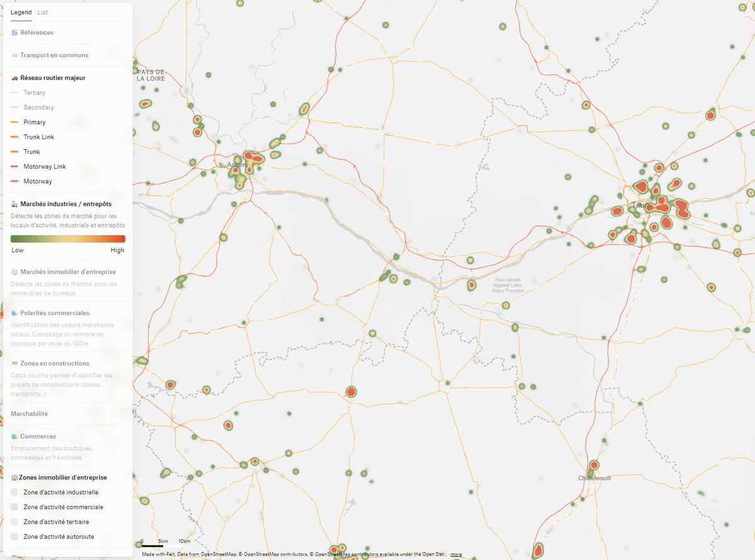Click the OpenStreetMap attribution link
This screenshot has height=560, width=755.
pyautogui.click(x=217, y=554)
